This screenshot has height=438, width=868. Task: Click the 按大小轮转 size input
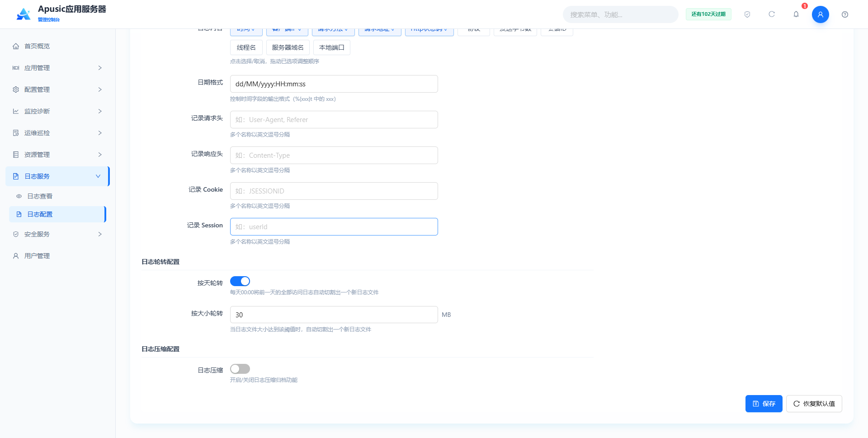tap(334, 315)
